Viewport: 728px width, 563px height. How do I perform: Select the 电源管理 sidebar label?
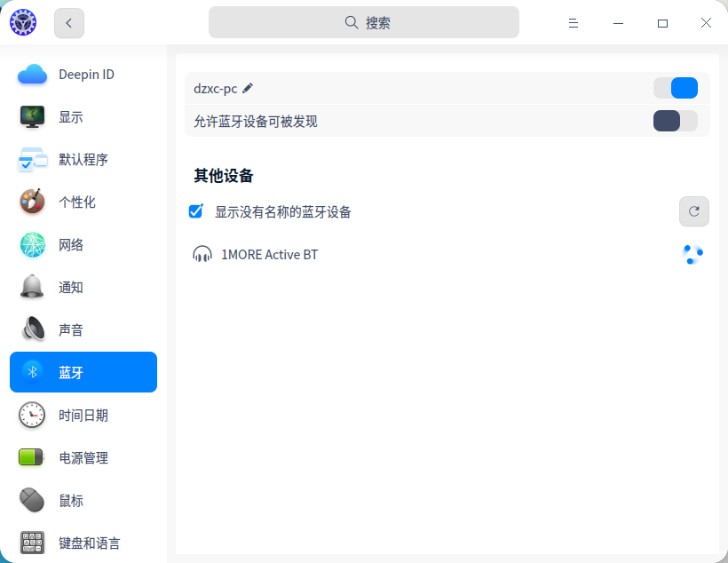[83, 457]
